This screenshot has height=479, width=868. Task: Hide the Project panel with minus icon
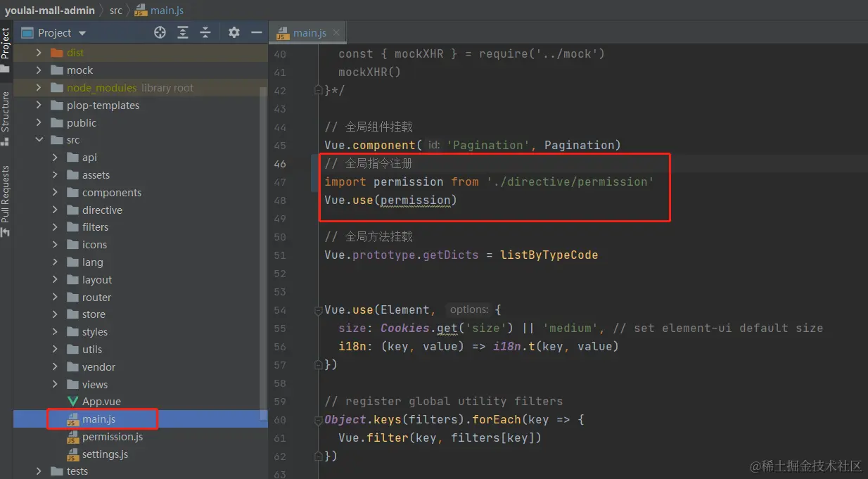[257, 32]
